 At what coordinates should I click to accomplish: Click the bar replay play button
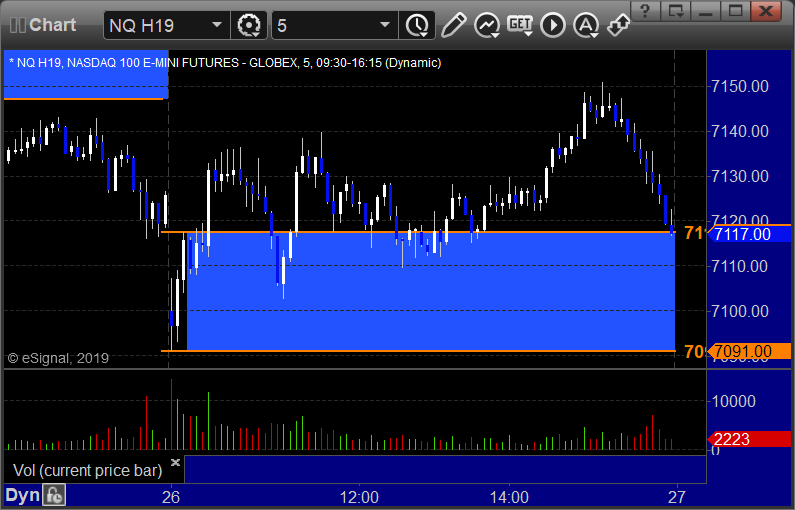tap(553, 25)
